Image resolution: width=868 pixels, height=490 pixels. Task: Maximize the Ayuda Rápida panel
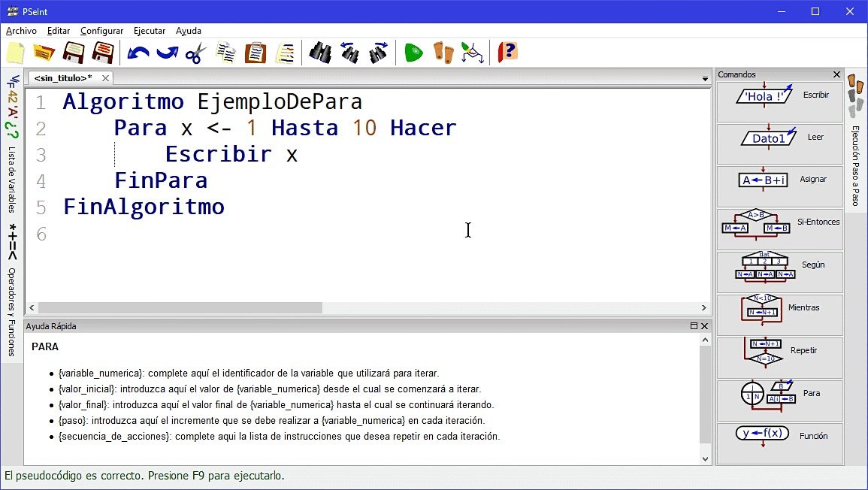pos(694,326)
